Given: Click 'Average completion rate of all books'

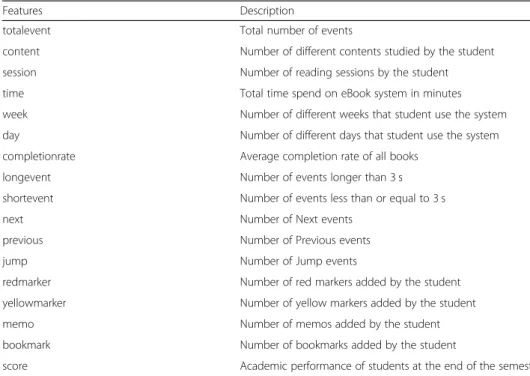Looking at the screenshot, I should [329, 157].
